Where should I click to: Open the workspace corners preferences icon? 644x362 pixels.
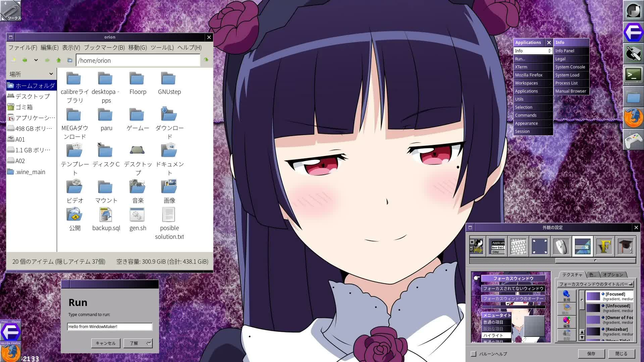[x=540, y=247]
